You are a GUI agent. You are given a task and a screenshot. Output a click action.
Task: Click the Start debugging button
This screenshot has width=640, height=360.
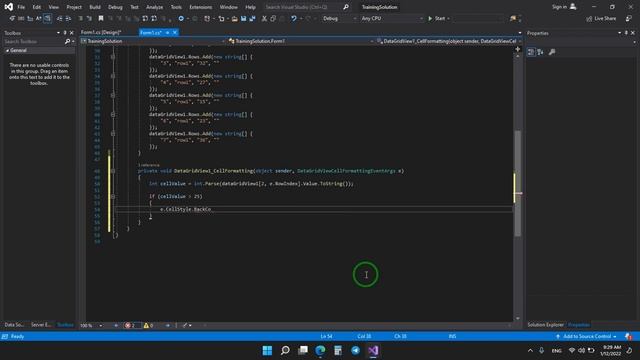(436, 18)
